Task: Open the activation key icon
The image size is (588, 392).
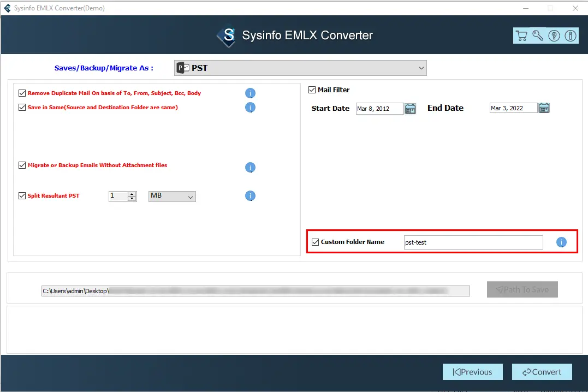Action: 538,36
